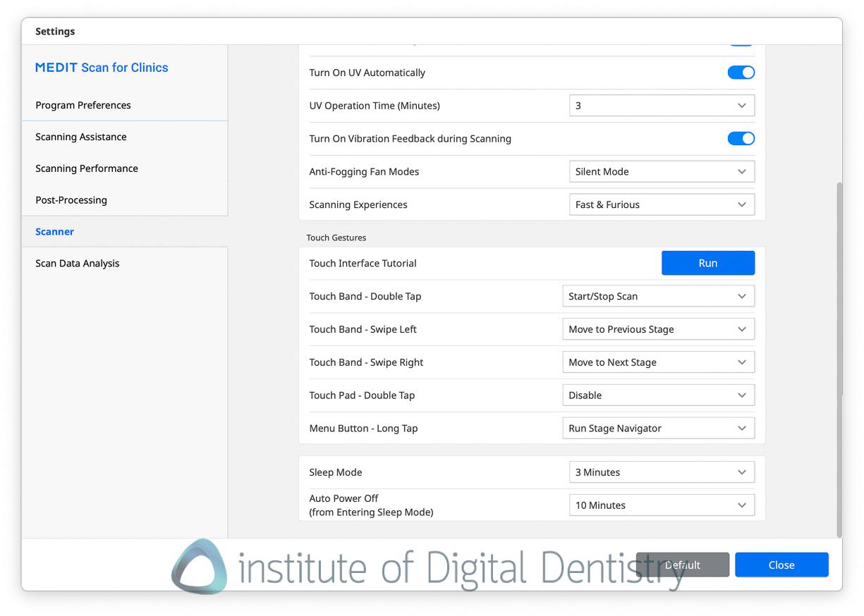Screen dimensions: 864x616
Task: Change Touch Band Double Tap action
Action: point(658,296)
